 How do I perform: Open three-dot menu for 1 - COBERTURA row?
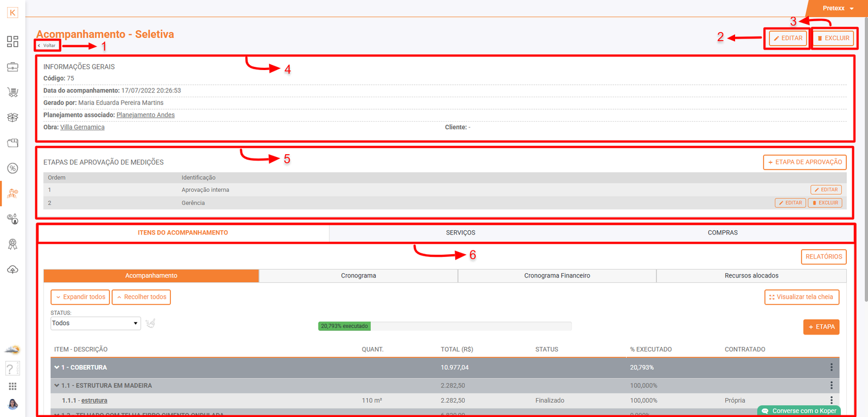(x=831, y=368)
